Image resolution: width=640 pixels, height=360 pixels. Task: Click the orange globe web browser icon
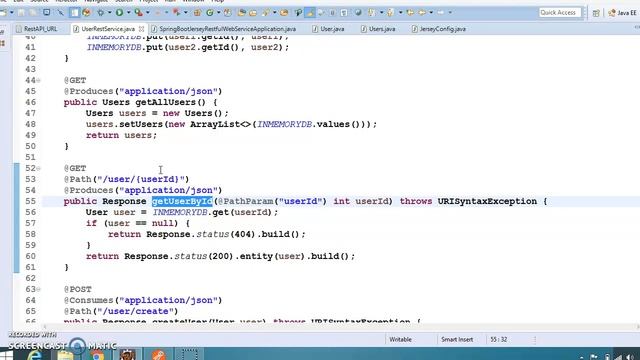pos(87,13)
